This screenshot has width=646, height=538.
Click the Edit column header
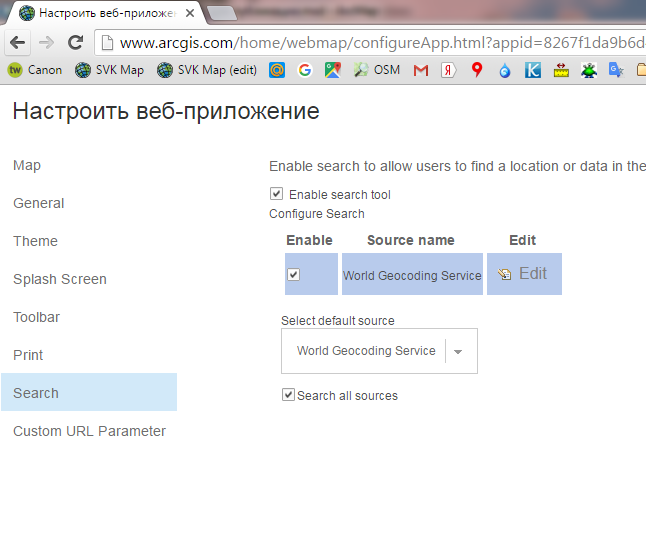(522, 240)
